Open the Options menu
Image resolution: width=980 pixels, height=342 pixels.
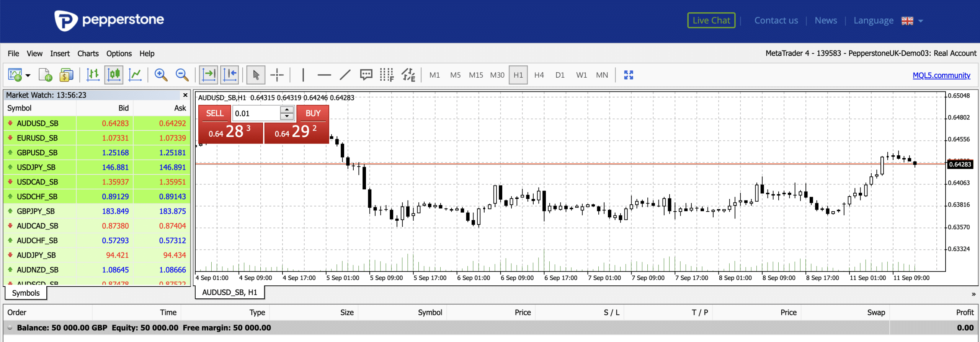point(119,54)
